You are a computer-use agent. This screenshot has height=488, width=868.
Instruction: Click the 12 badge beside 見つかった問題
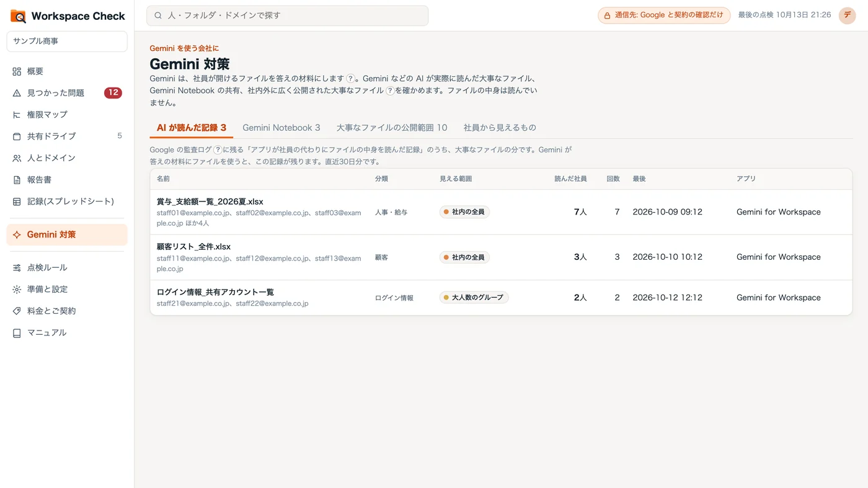tap(113, 93)
